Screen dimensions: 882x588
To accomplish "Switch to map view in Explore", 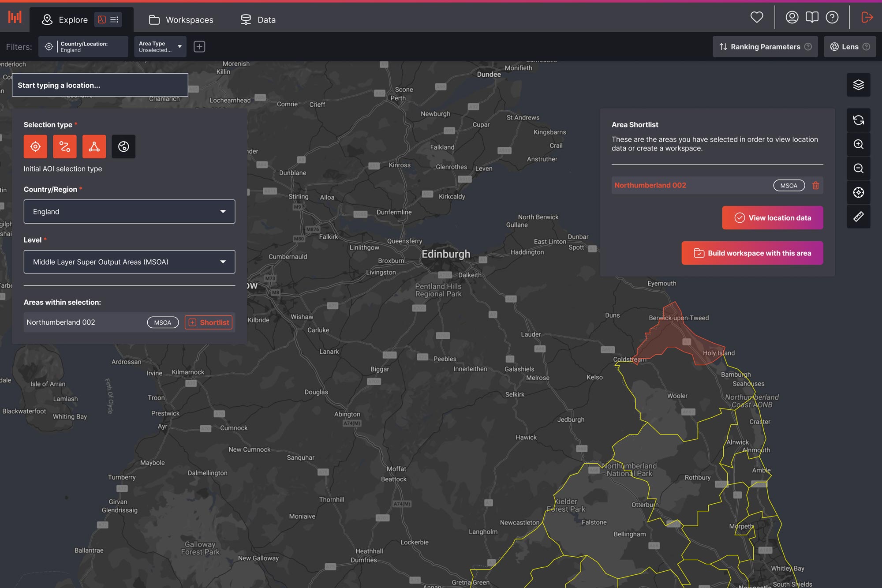I will pos(102,19).
